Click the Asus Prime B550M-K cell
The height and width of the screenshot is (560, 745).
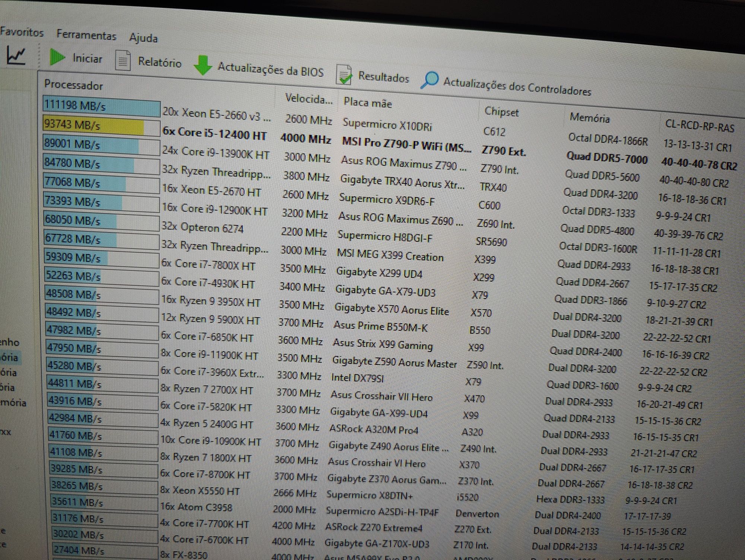381,327
